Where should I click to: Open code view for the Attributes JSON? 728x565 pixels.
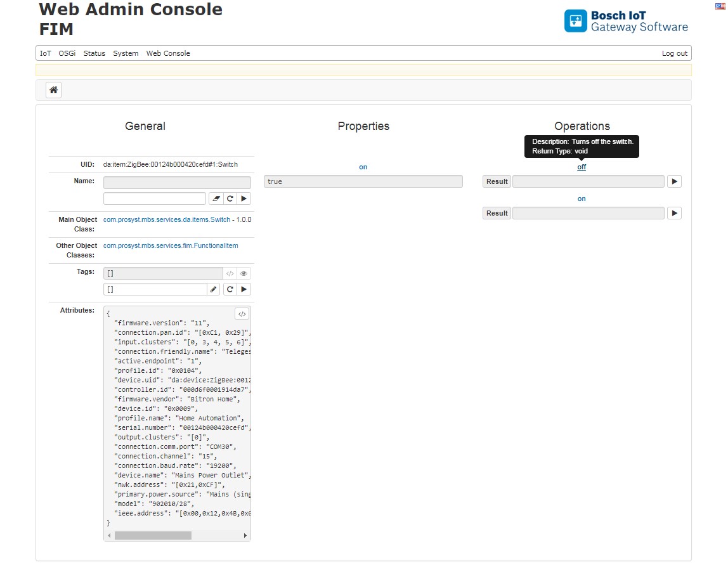(241, 313)
